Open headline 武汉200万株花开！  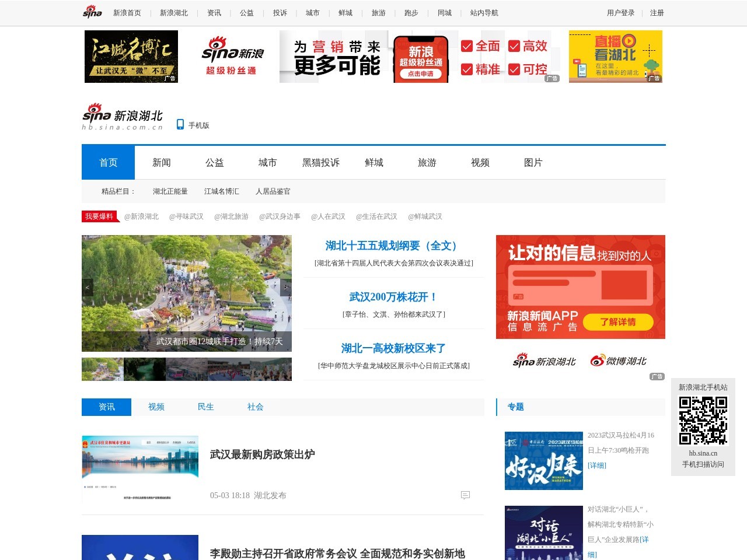coord(394,297)
